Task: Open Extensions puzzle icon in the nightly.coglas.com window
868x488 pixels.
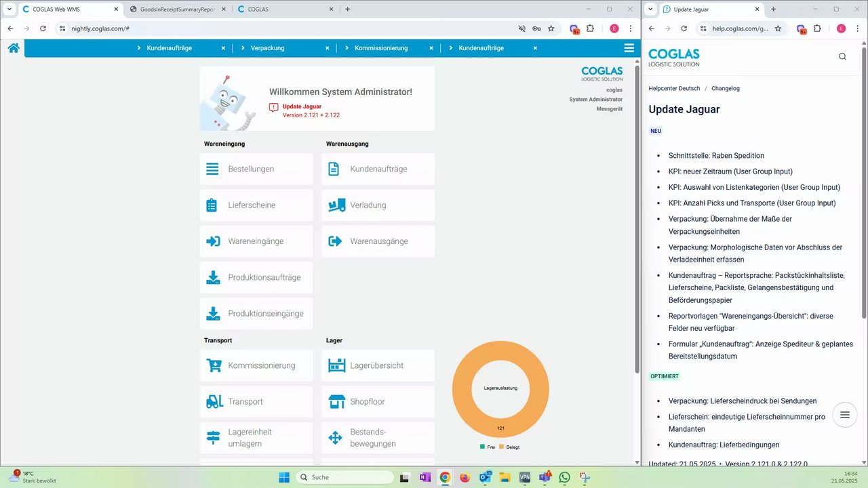Action: click(590, 28)
